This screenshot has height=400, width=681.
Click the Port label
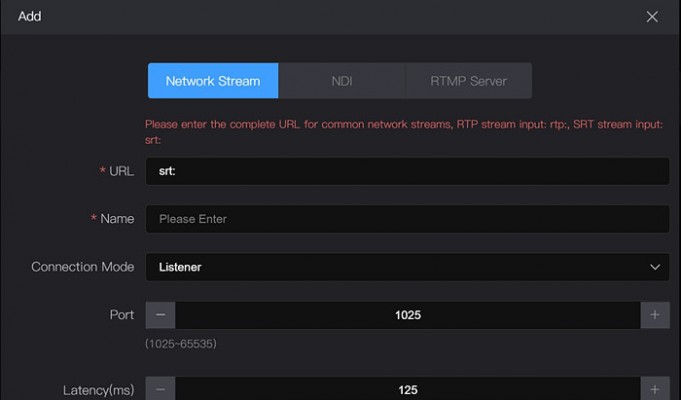tap(121, 315)
